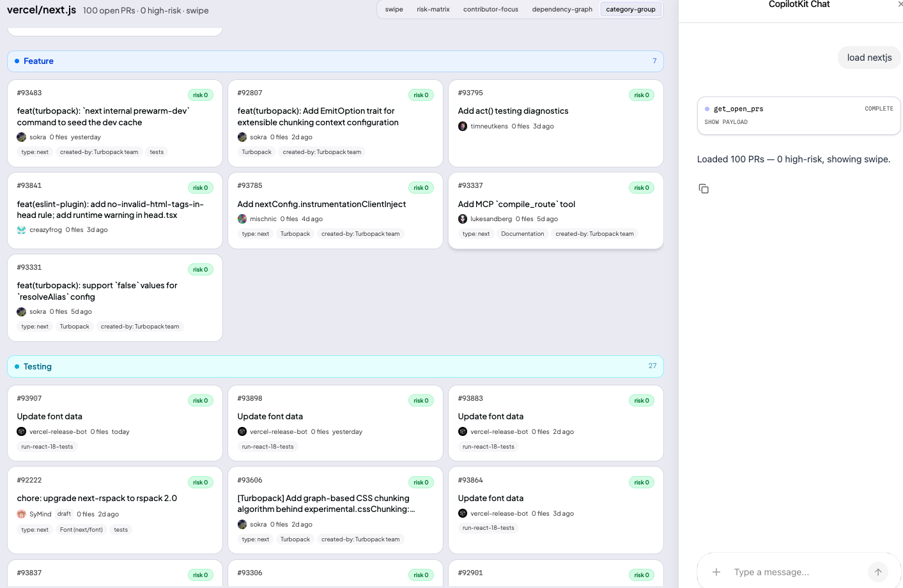Click vercel-release-bot avatar on PR #93883

[x=463, y=432]
